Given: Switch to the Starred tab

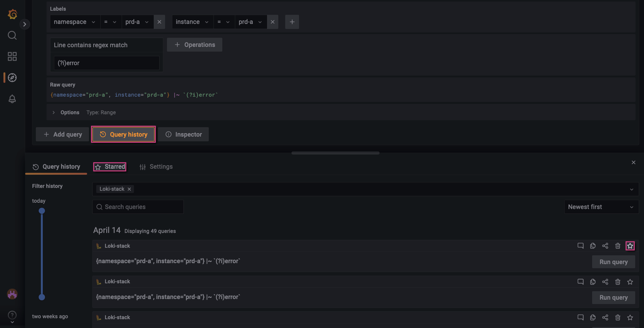Looking at the screenshot, I should (109, 167).
